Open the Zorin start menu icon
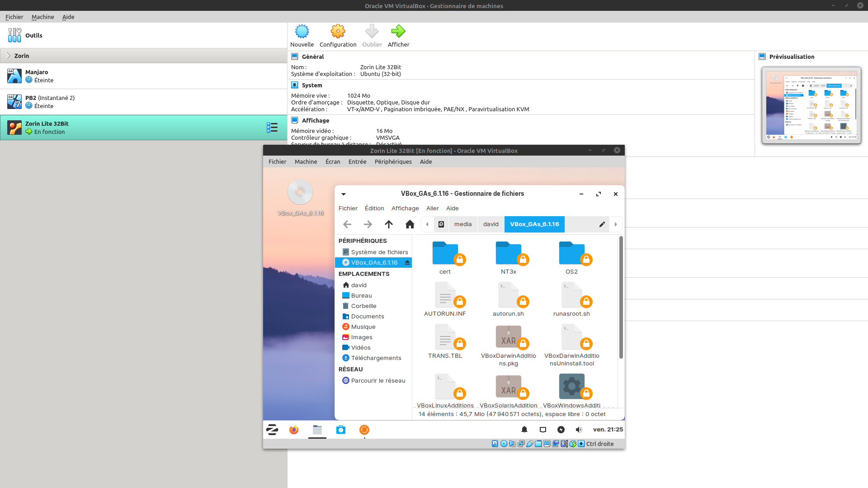The image size is (868, 488). pos(272,430)
